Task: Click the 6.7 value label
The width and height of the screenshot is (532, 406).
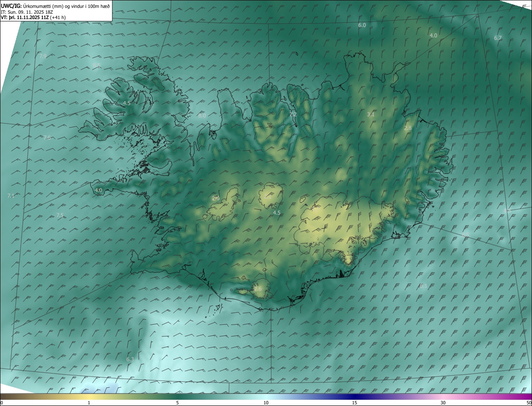Action: (x=498, y=38)
